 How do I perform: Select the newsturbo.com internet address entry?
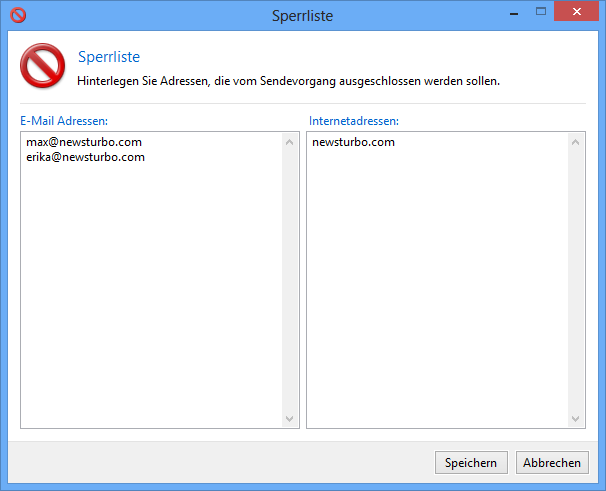[x=353, y=142]
